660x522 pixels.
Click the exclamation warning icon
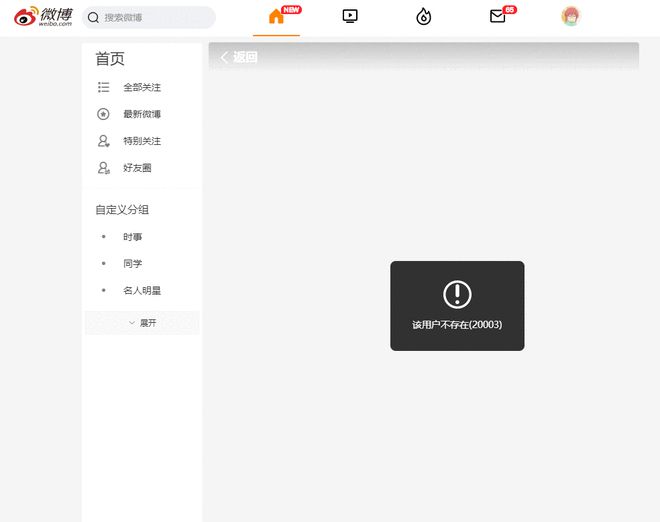(x=457, y=294)
